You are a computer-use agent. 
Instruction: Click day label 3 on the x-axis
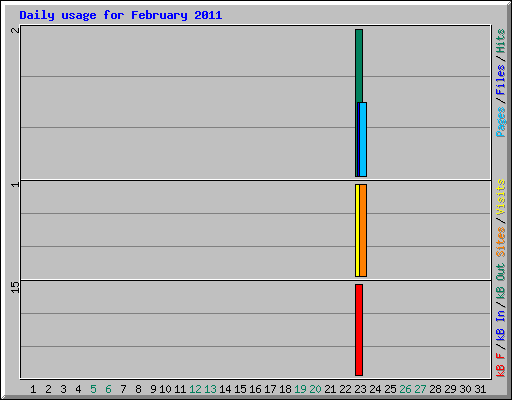[63, 389]
